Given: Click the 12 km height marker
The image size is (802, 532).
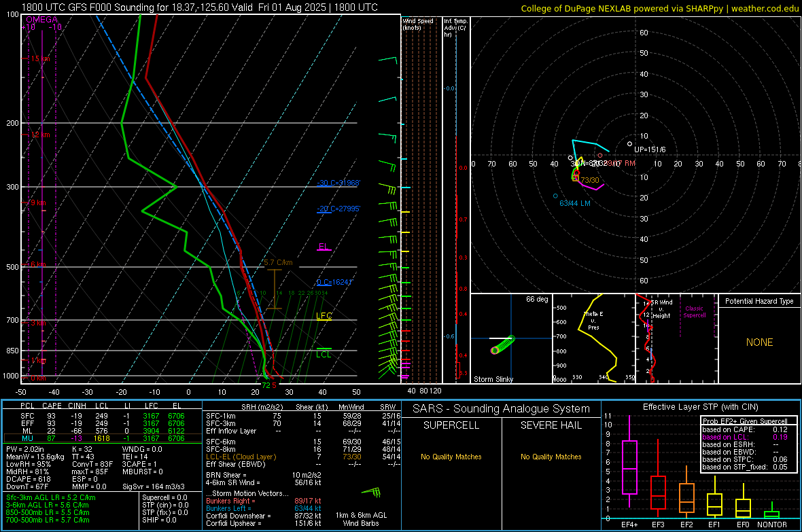Looking at the screenshot, I should tap(39, 135).
